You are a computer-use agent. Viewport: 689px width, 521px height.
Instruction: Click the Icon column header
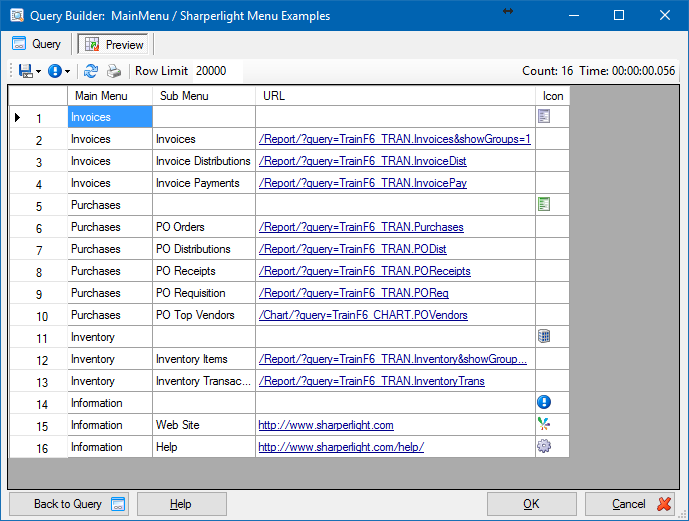coord(552,95)
